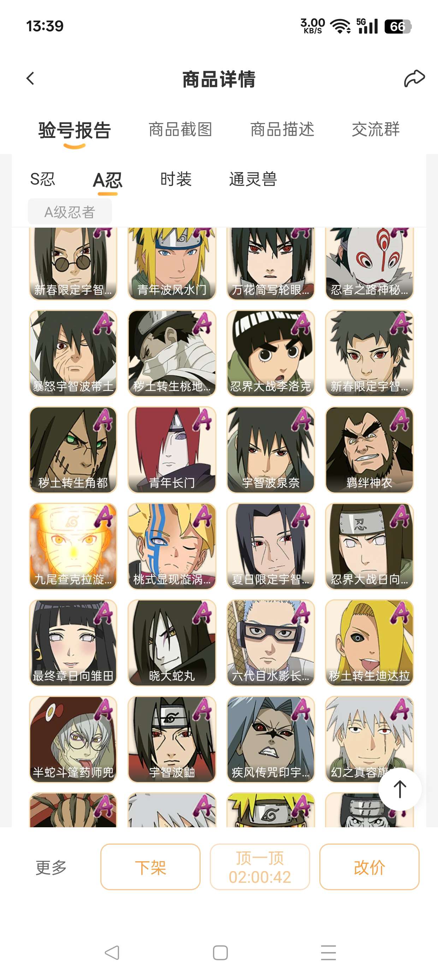438x980 pixels.
Task: Tap the 顶一顶 countdown button
Action: pyautogui.click(x=260, y=867)
